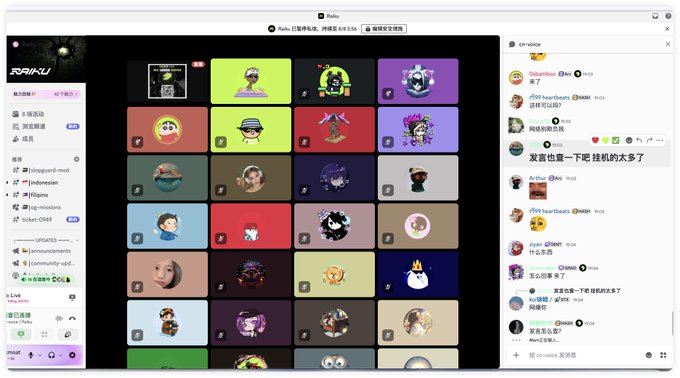Open noise suppression waveform icon
Viewport: 680px width, 378px height.
59,318
